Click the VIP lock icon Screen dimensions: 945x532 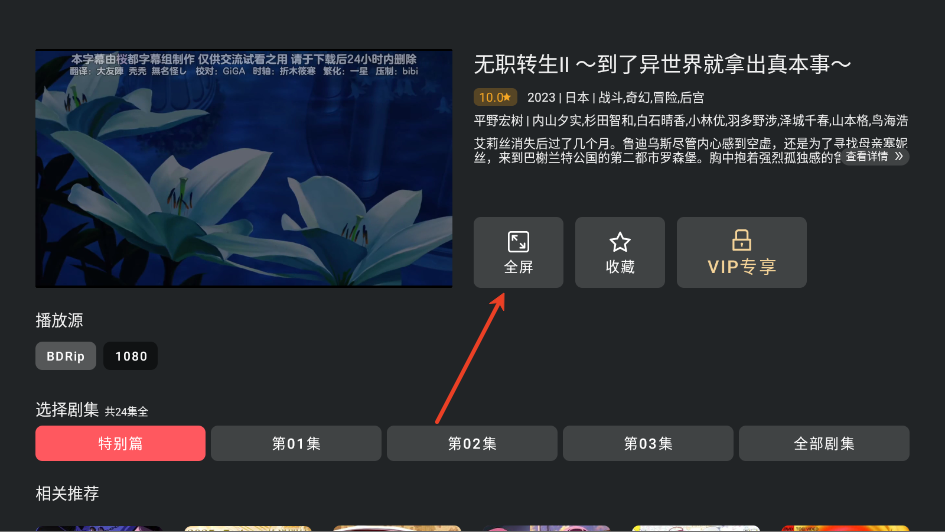point(741,240)
